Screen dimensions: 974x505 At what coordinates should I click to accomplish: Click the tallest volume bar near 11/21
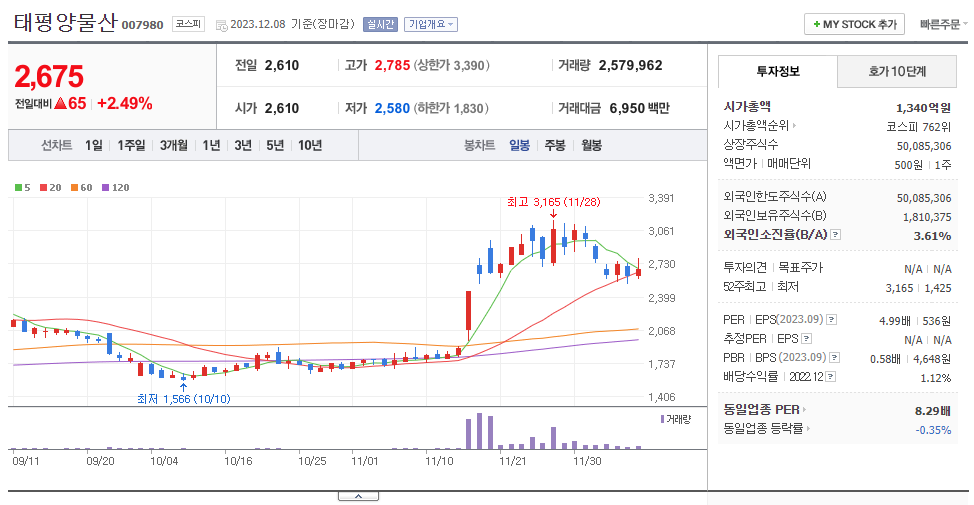click(479, 431)
